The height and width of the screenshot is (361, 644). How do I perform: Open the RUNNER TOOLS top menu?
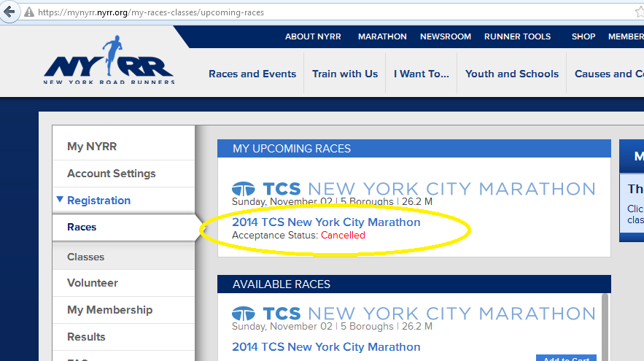coord(518,36)
